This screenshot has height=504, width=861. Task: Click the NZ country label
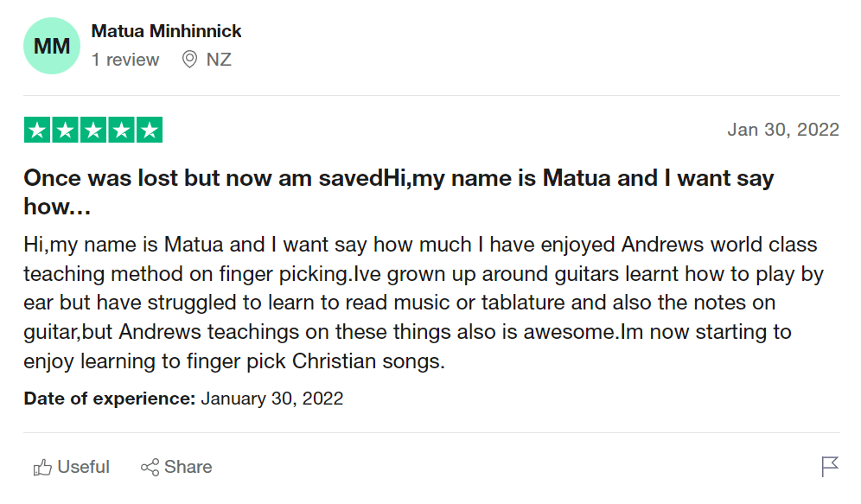(219, 60)
